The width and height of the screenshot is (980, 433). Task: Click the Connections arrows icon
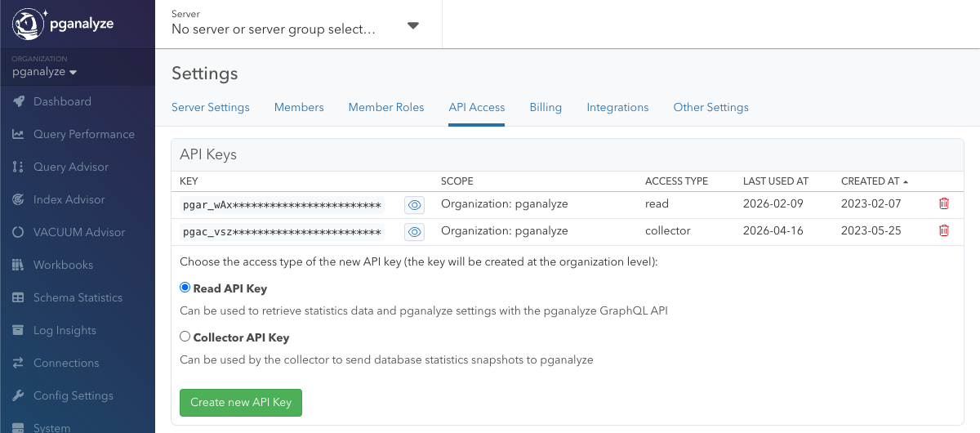tap(18, 363)
